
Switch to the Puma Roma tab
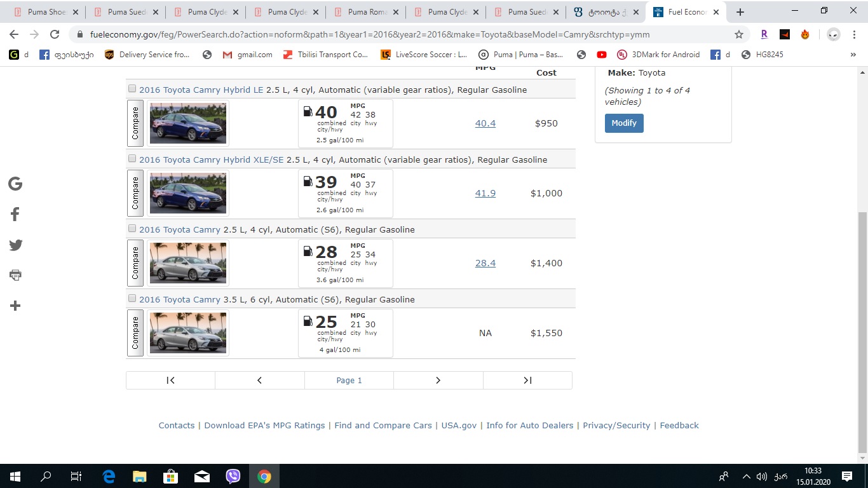click(x=366, y=12)
